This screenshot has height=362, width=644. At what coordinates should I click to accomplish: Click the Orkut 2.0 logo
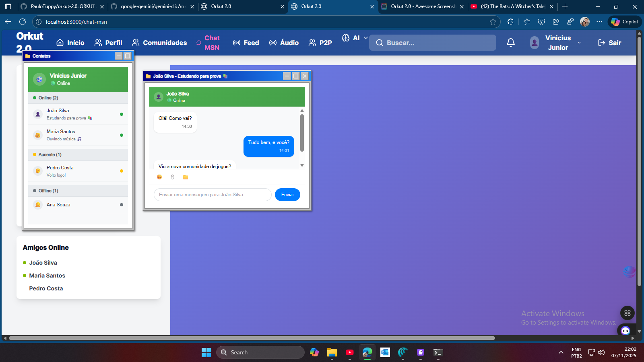pos(29,42)
